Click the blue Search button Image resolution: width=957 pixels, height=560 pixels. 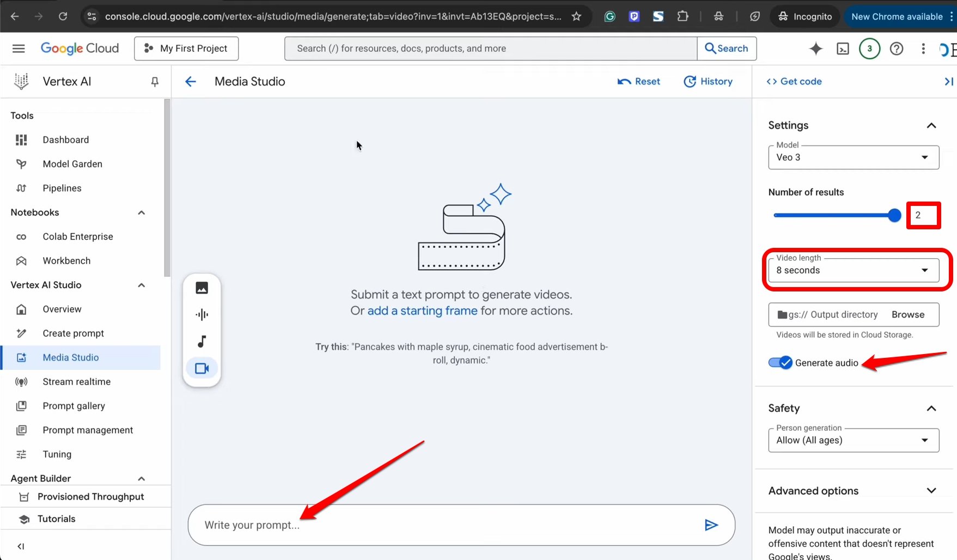pyautogui.click(x=727, y=48)
